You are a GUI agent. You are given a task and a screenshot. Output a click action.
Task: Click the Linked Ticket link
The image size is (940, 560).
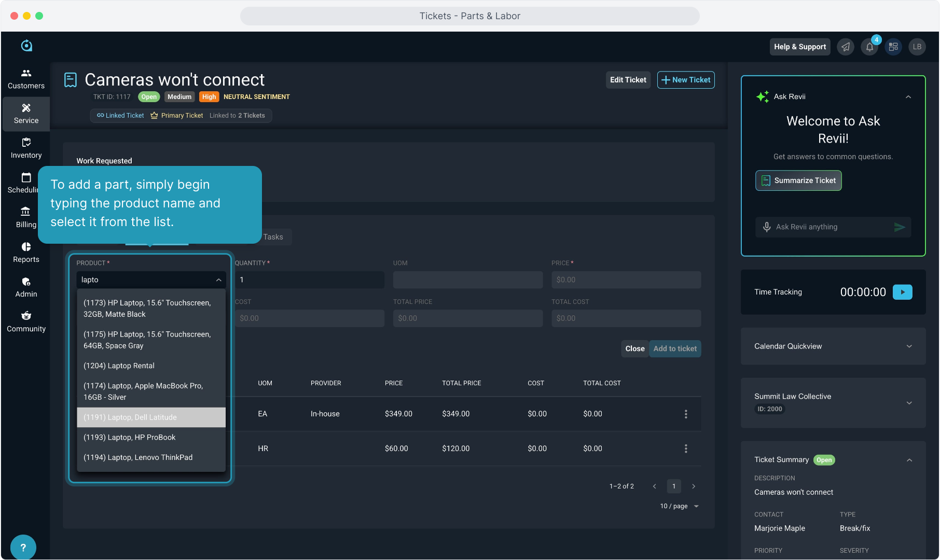[x=120, y=116]
